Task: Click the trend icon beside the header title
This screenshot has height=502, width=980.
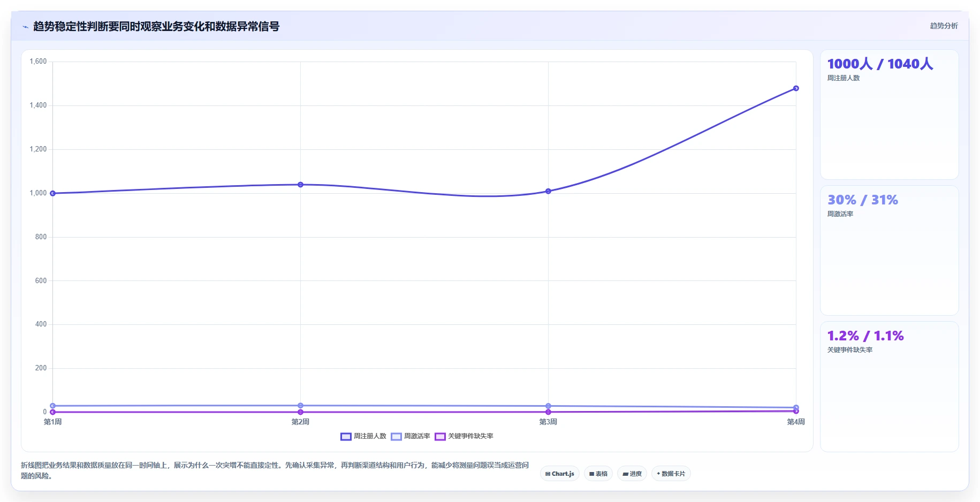Action: (x=25, y=27)
